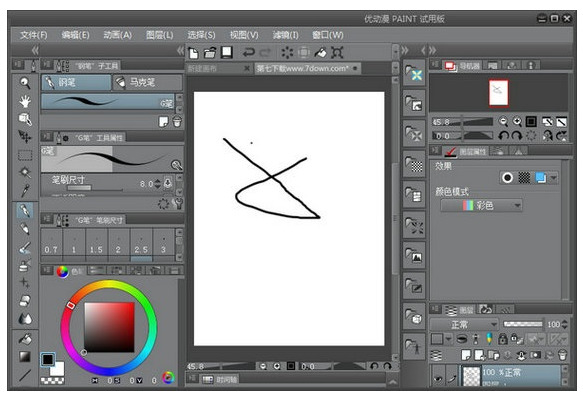
Task: Adjust brush size stepper arrows
Action: [x=158, y=184]
